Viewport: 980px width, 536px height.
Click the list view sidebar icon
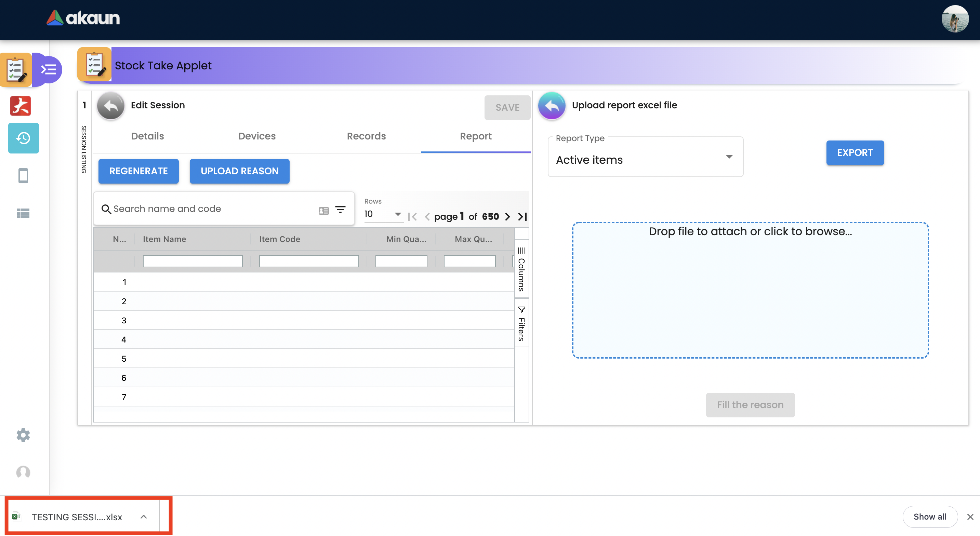23,213
